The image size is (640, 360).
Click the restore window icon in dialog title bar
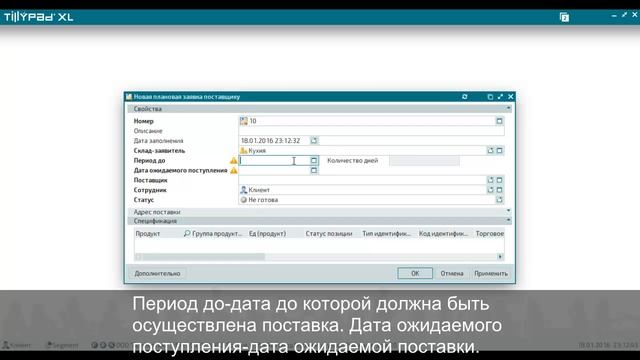tap(490, 97)
